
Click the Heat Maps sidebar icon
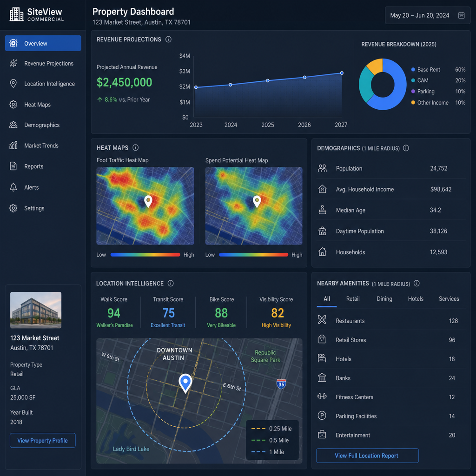pyautogui.click(x=13, y=105)
